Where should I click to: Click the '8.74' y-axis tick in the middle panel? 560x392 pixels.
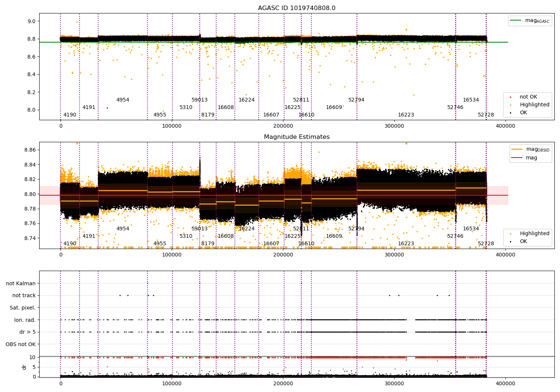click(x=30, y=238)
